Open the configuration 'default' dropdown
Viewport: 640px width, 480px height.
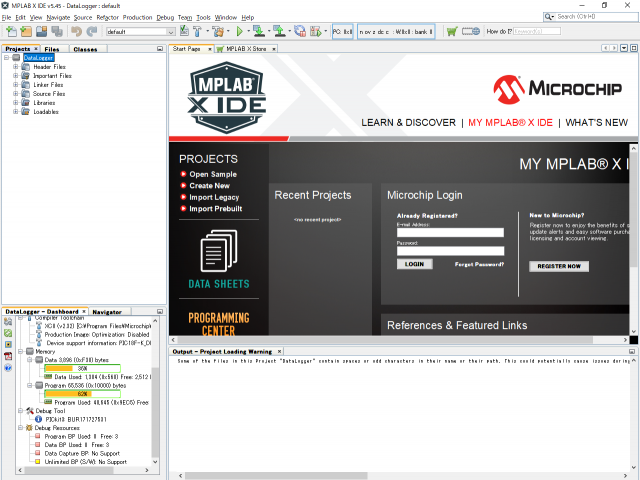click(171, 32)
